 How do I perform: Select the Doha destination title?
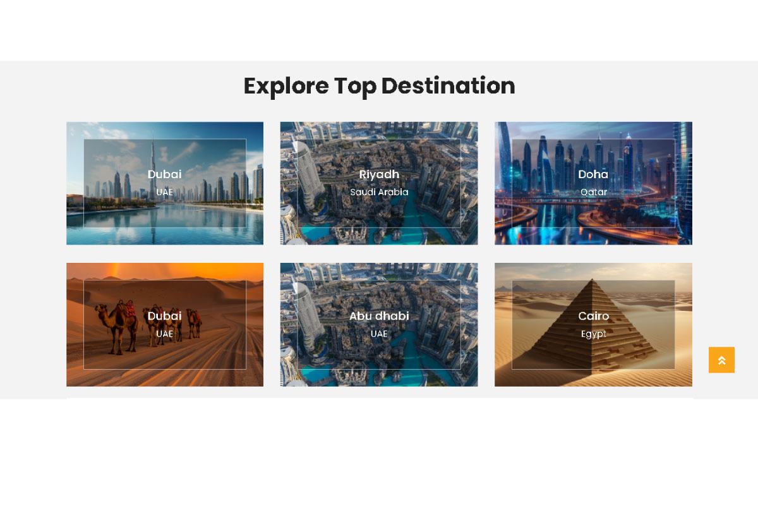tap(593, 174)
